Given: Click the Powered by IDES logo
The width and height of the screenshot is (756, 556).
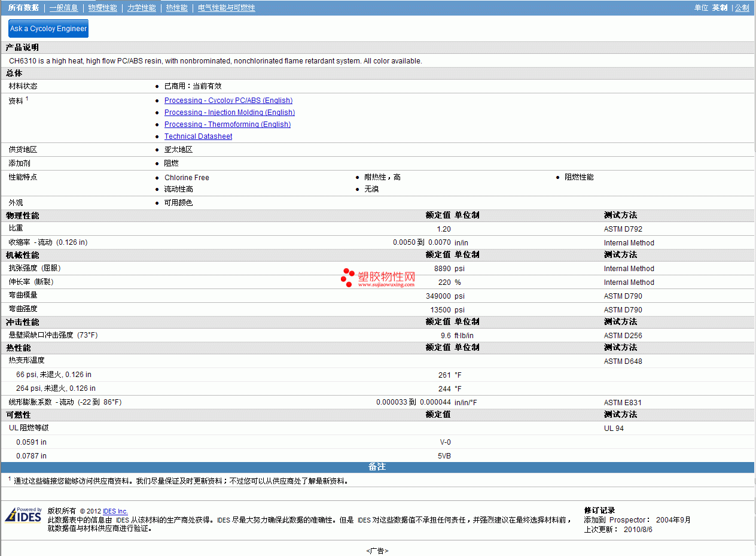Looking at the screenshot, I should coord(23,515).
